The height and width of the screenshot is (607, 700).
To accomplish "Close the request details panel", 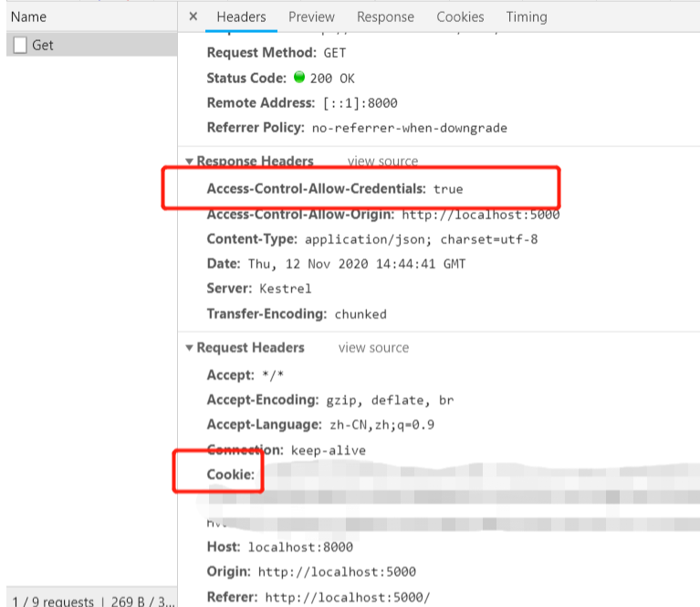I will point(193,16).
